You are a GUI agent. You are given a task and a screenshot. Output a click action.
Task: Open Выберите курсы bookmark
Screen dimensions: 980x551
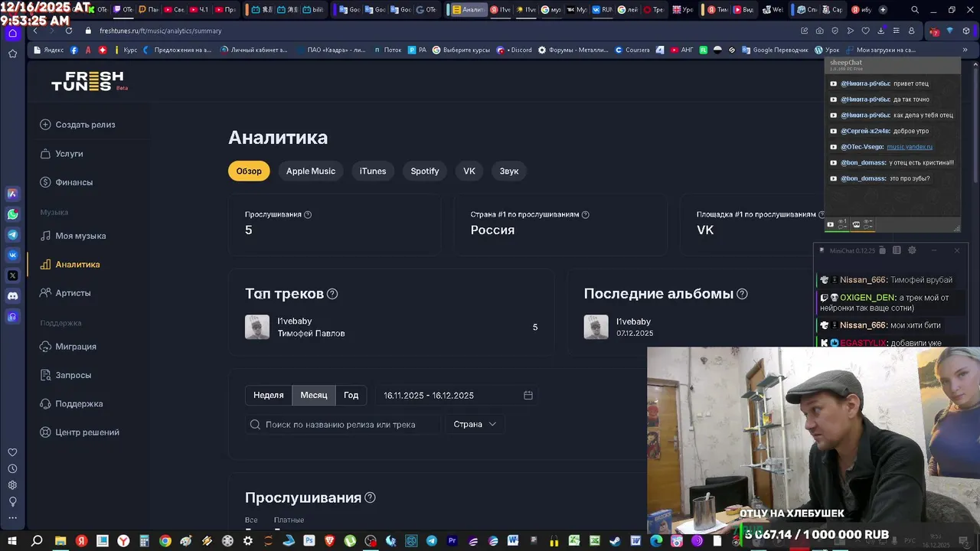pos(461,50)
